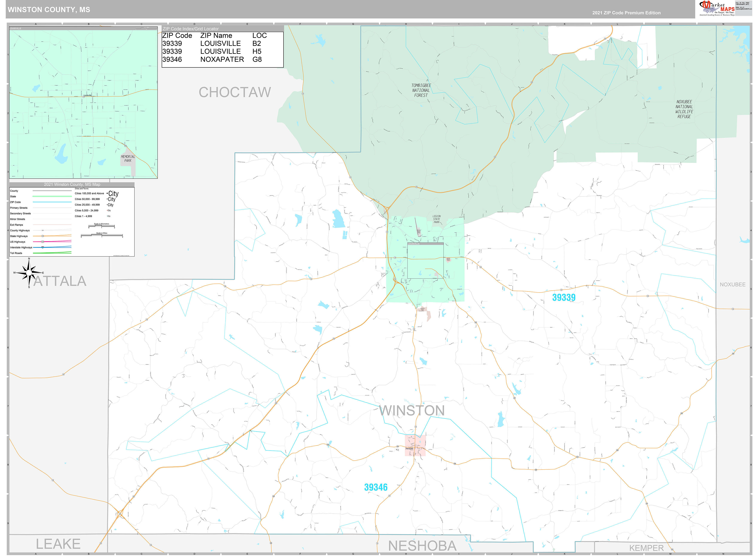Click the Exit Ramps legend symbol
The height and width of the screenshot is (558, 756).
point(52,225)
